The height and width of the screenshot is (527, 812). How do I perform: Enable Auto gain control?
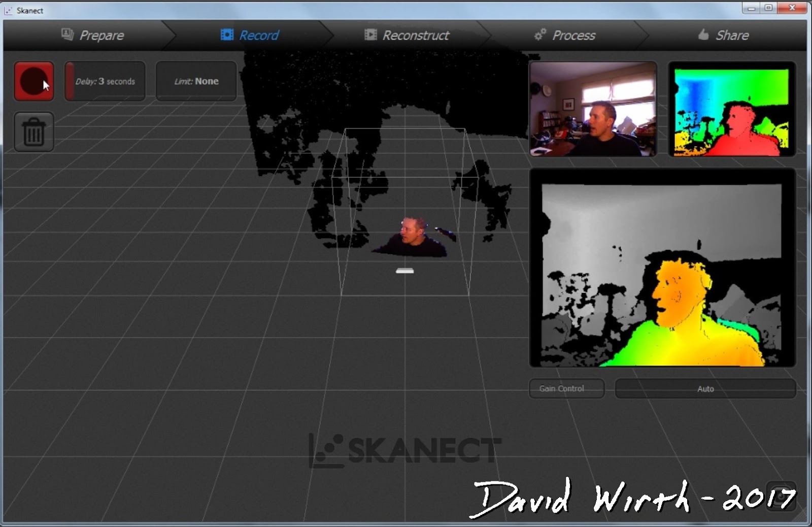point(705,388)
